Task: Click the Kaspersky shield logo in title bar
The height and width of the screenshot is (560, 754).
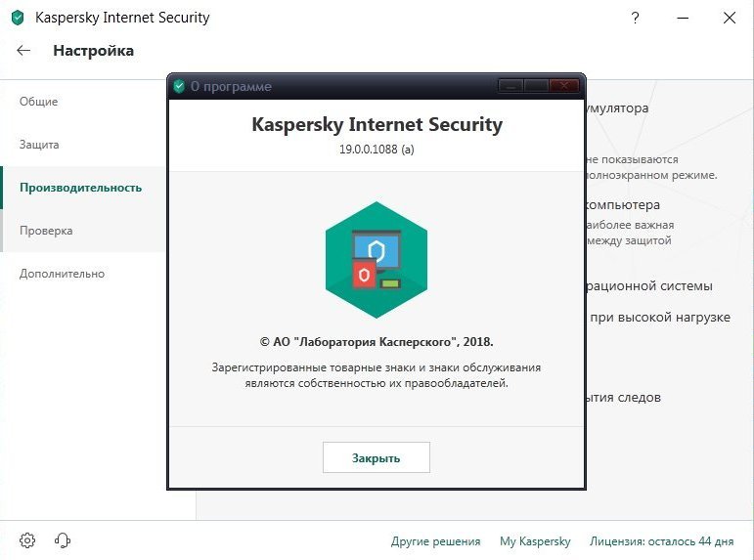Action: tap(18, 18)
